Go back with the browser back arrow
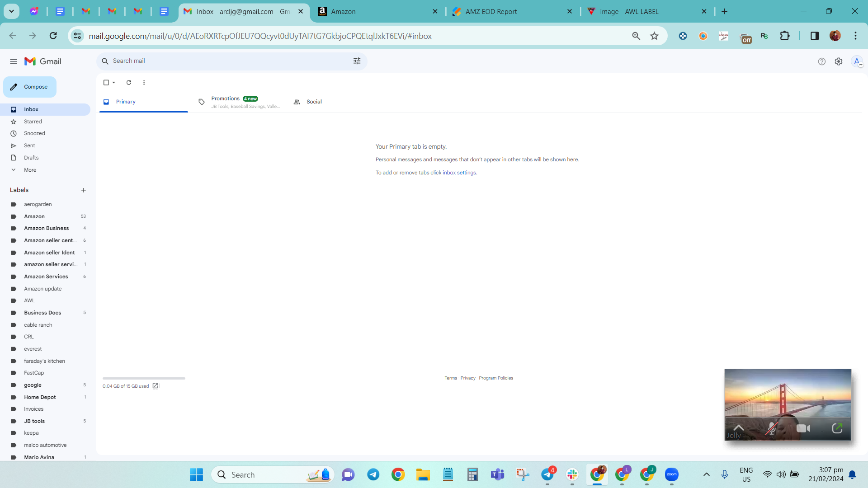Image resolution: width=868 pixels, height=488 pixels. 13,36
